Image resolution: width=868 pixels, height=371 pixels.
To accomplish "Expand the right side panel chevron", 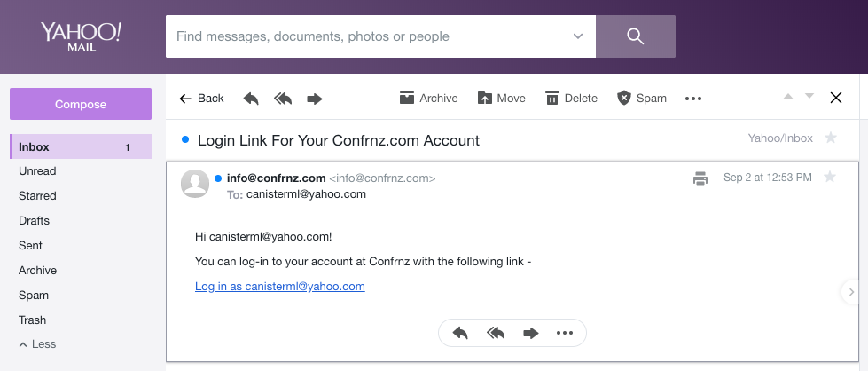I will tap(851, 292).
